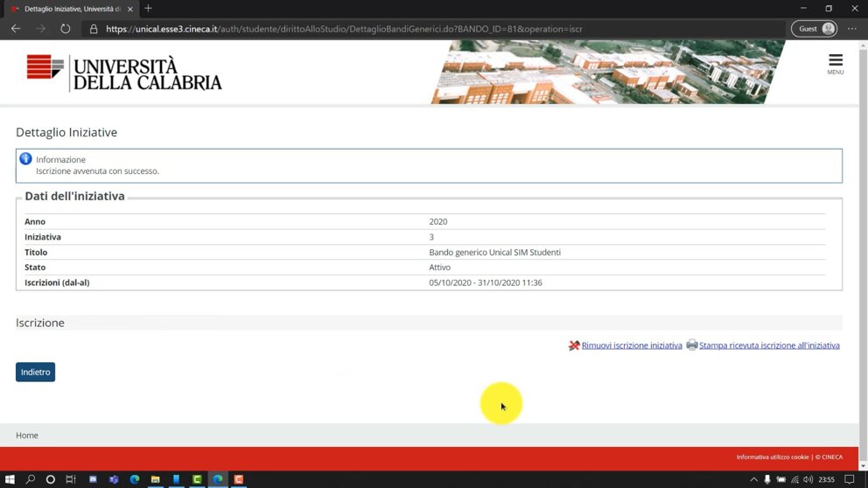Click the Home breadcrumb link
Image resolution: width=868 pixels, height=488 pixels.
click(26, 436)
